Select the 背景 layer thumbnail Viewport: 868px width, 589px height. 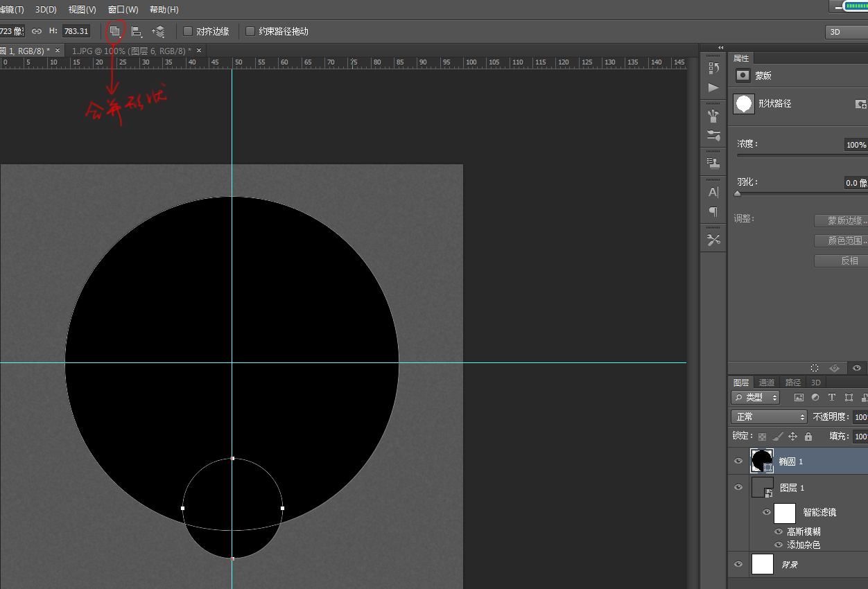point(762,564)
